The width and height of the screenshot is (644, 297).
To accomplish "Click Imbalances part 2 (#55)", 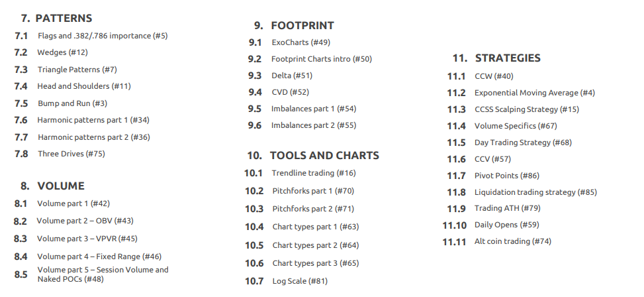I will (x=313, y=125).
